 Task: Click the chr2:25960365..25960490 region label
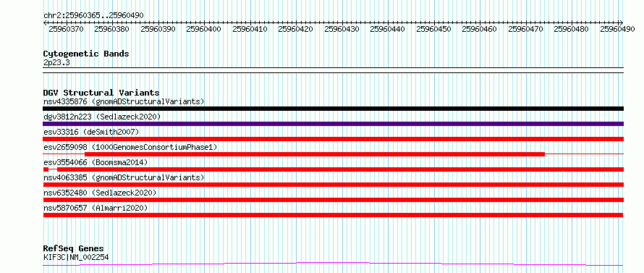tap(93, 15)
